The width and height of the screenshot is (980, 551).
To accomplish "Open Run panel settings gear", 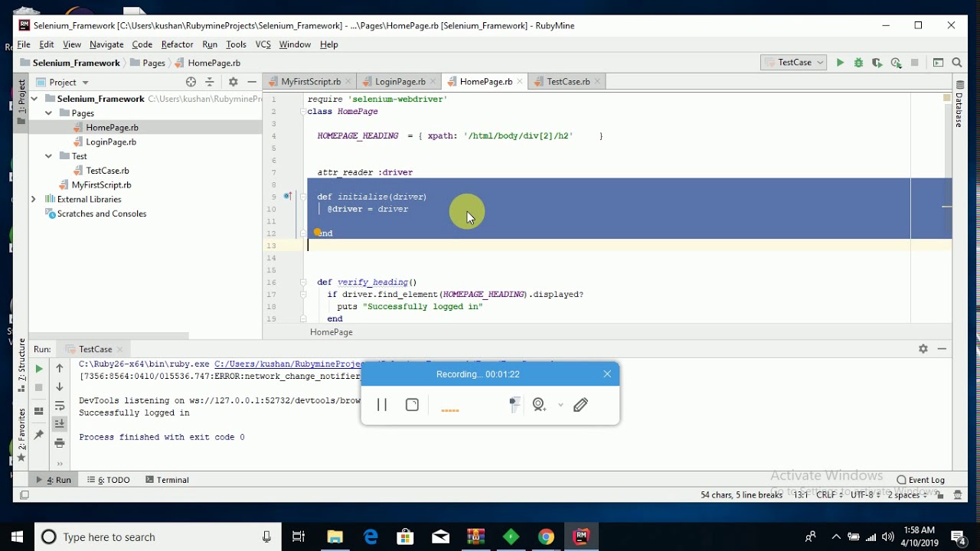I will (923, 349).
